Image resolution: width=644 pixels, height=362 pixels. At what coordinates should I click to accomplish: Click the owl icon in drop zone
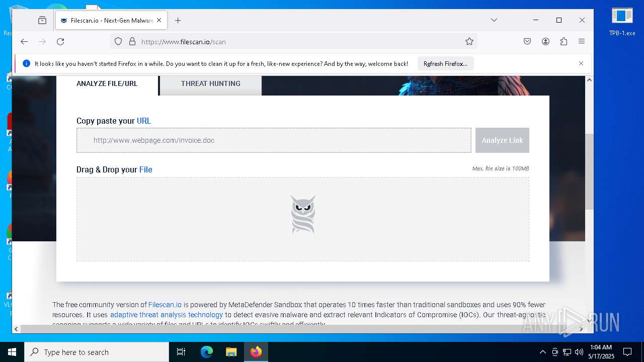tap(303, 215)
